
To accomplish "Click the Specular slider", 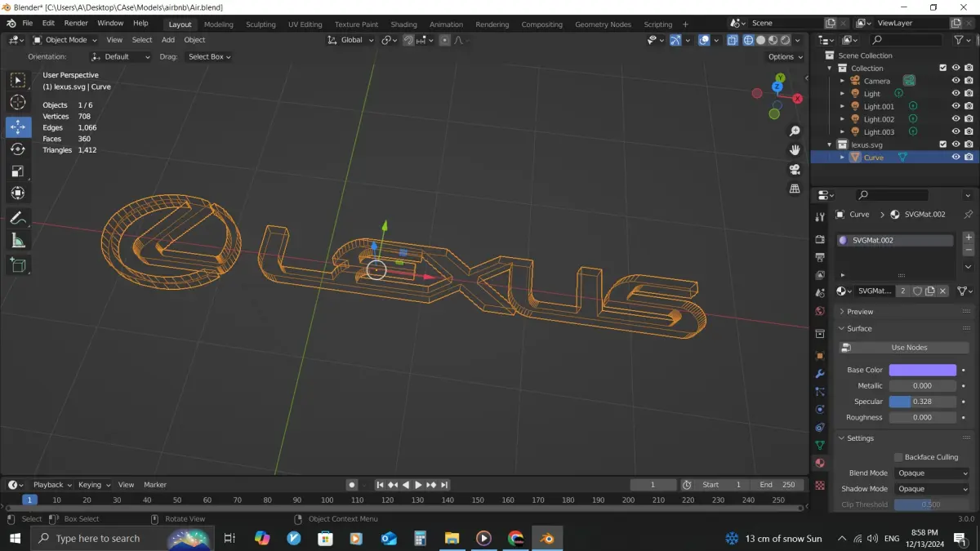I will point(922,402).
